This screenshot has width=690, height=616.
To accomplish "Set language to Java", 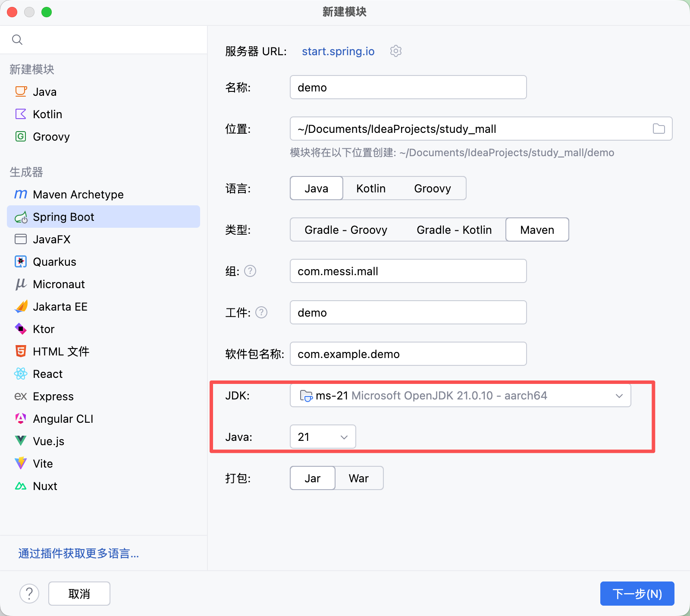I will [x=317, y=188].
